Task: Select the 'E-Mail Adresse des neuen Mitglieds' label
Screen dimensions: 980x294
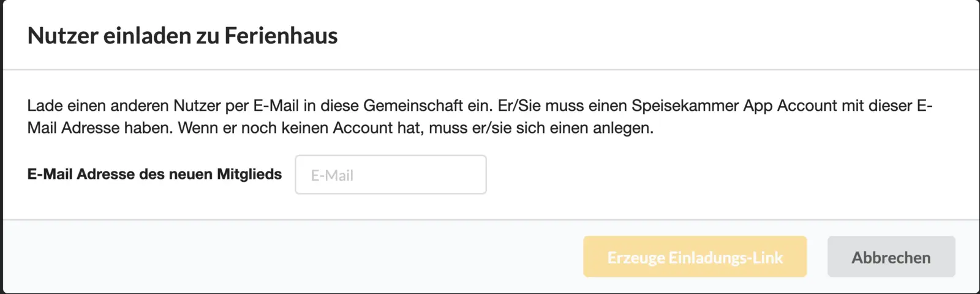Action: pyautogui.click(x=154, y=174)
